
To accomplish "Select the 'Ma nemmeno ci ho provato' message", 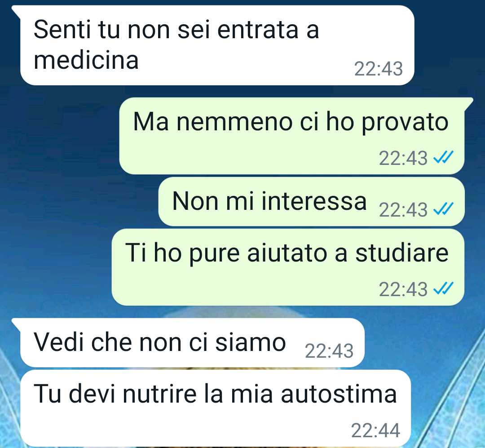I will [292, 136].
